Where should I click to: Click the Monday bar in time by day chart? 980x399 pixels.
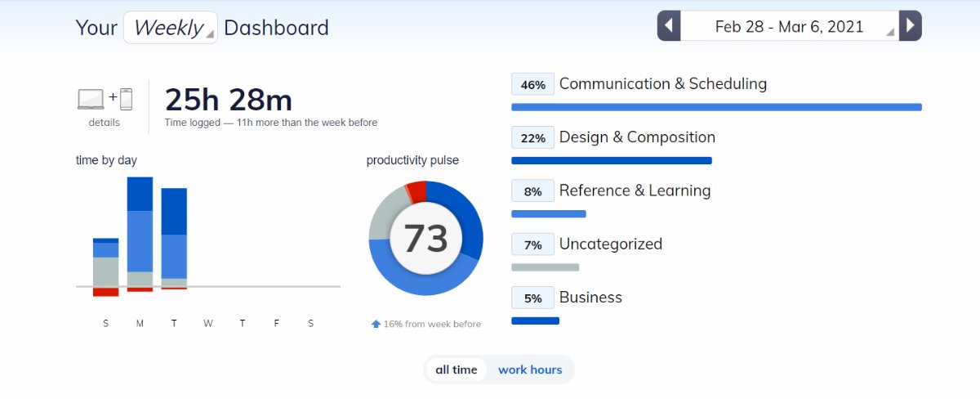pos(140,233)
